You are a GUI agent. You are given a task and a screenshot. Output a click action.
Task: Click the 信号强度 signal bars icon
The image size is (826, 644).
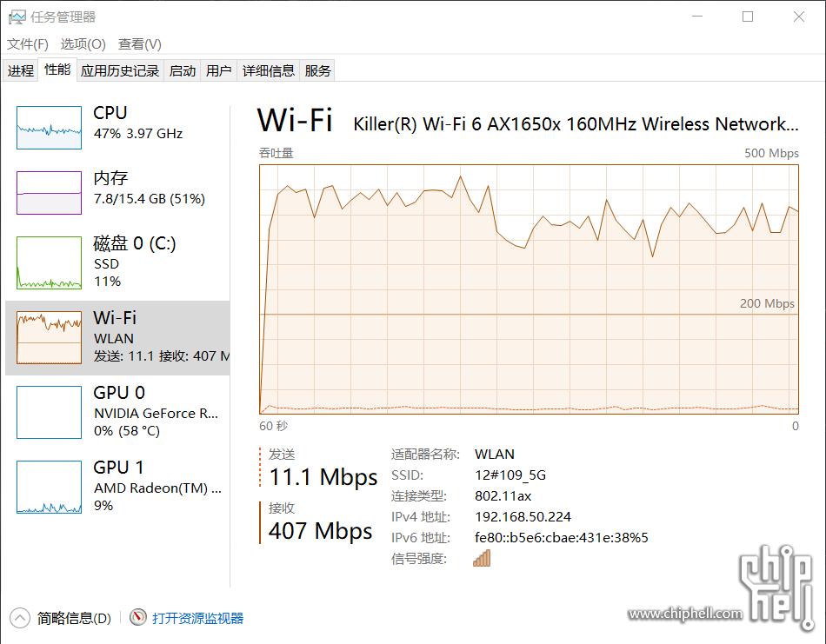(481, 557)
